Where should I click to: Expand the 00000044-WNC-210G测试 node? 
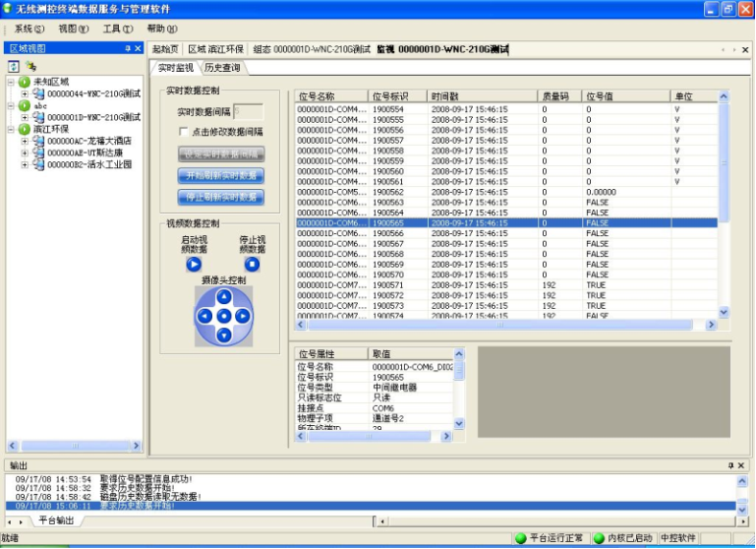(25, 93)
